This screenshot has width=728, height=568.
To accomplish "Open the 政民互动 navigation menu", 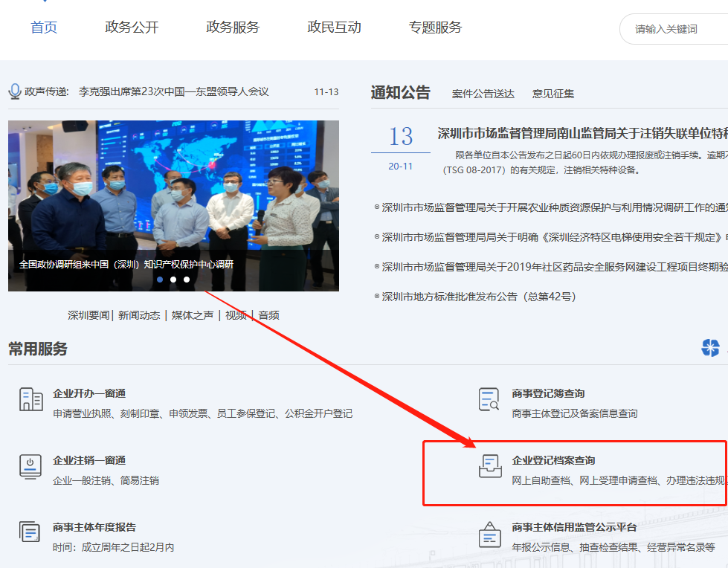I will pos(334,28).
